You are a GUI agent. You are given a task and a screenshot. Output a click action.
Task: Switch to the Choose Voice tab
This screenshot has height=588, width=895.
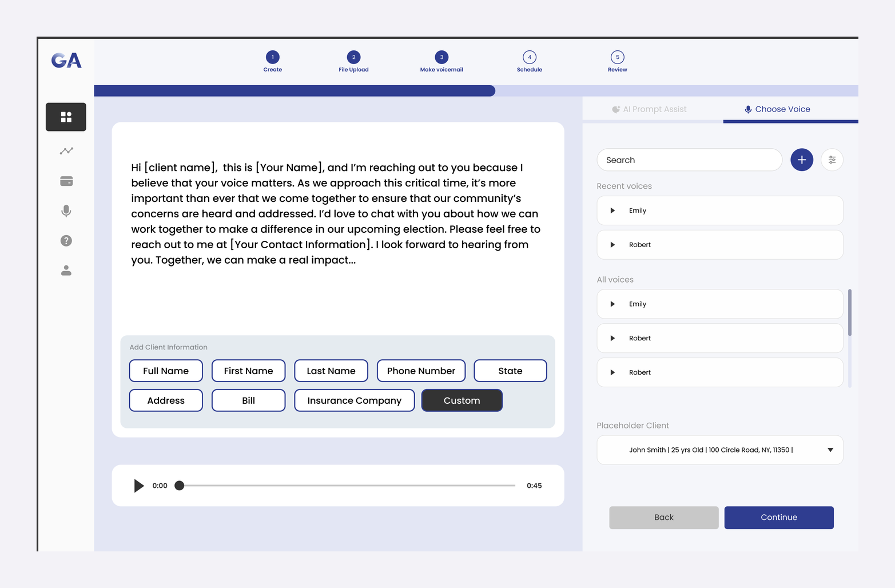pyautogui.click(x=778, y=109)
